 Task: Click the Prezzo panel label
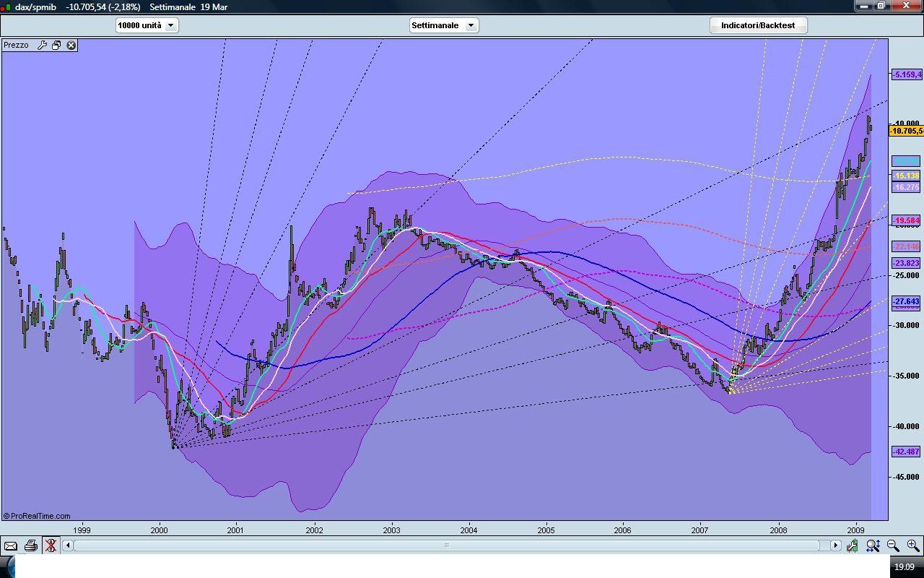[16, 45]
